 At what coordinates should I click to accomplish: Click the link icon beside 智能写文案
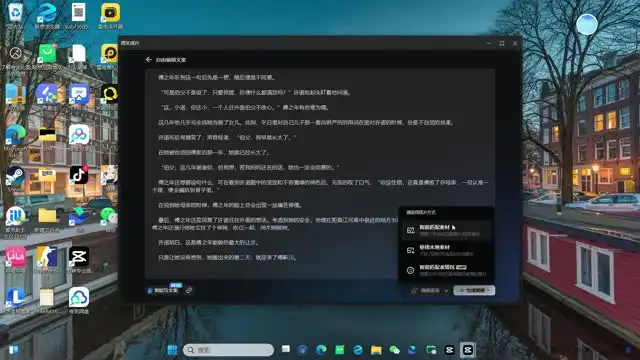[x=189, y=291]
